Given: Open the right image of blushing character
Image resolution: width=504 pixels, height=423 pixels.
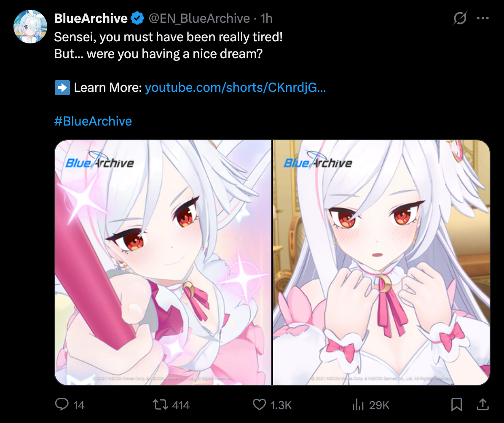Looking at the screenshot, I should (x=381, y=262).
